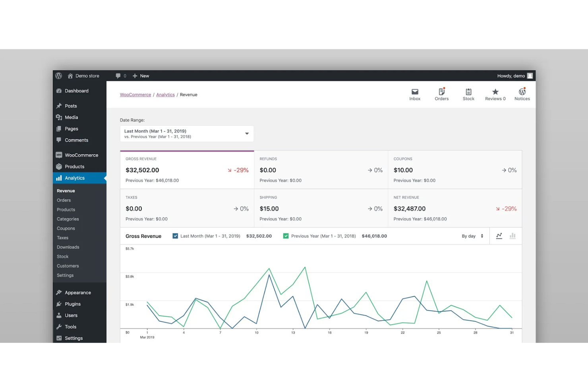Open the Coupons analytics page
The width and height of the screenshot is (588, 392).
(x=66, y=228)
